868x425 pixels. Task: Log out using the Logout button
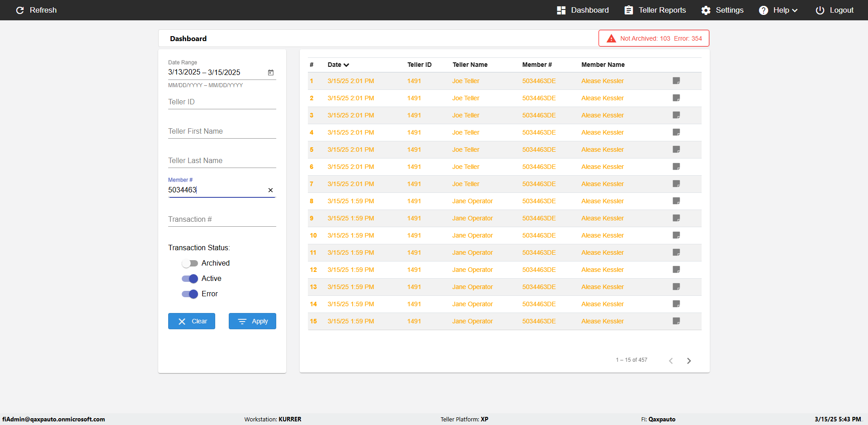pyautogui.click(x=835, y=10)
